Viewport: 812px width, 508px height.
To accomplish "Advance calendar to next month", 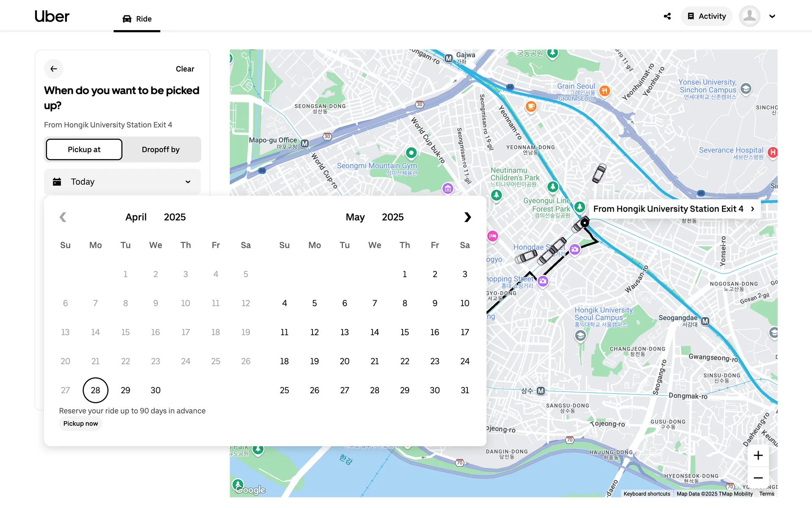I will click(467, 217).
